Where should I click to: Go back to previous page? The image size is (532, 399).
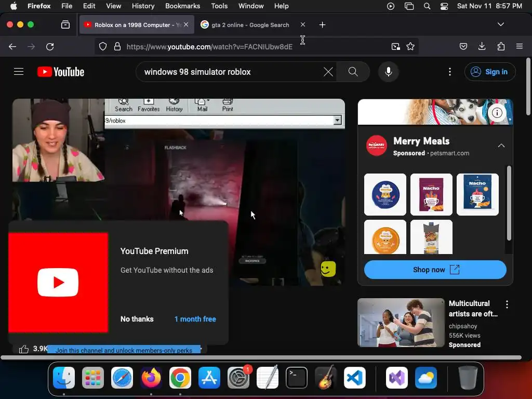(x=12, y=46)
